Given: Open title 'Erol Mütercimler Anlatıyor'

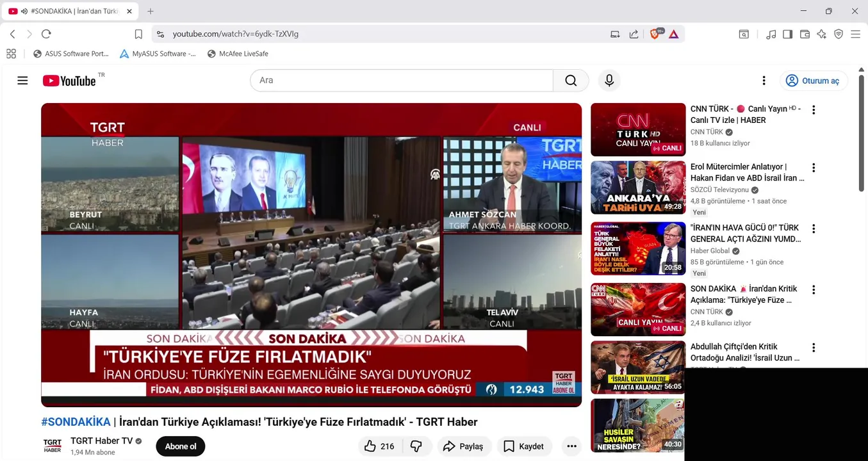Looking at the screenshot, I should pyautogui.click(x=747, y=172).
